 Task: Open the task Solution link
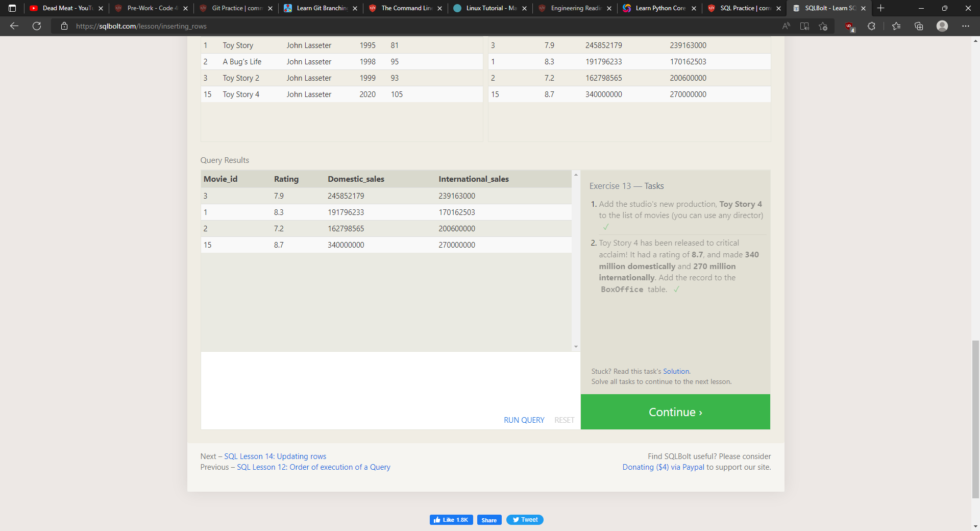[676, 372]
